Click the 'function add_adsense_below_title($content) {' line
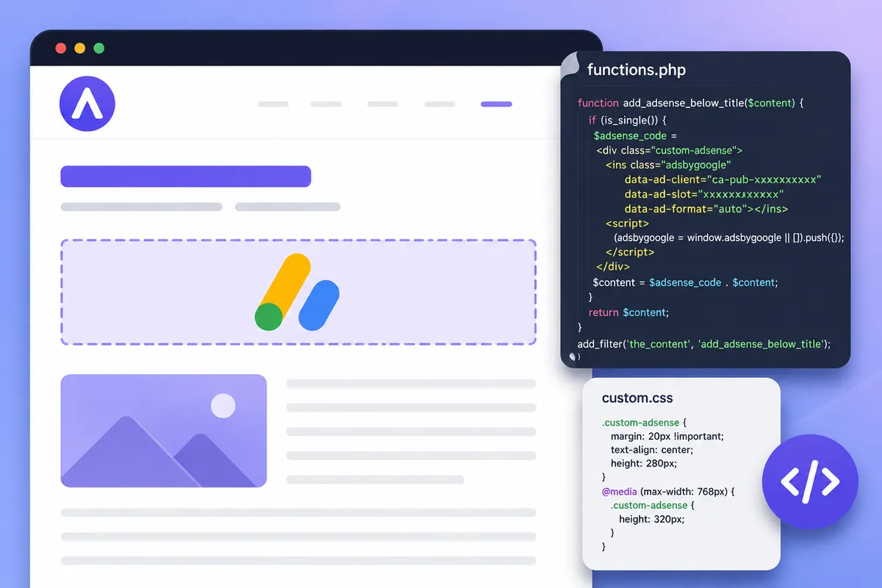 (x=691, y=104)
